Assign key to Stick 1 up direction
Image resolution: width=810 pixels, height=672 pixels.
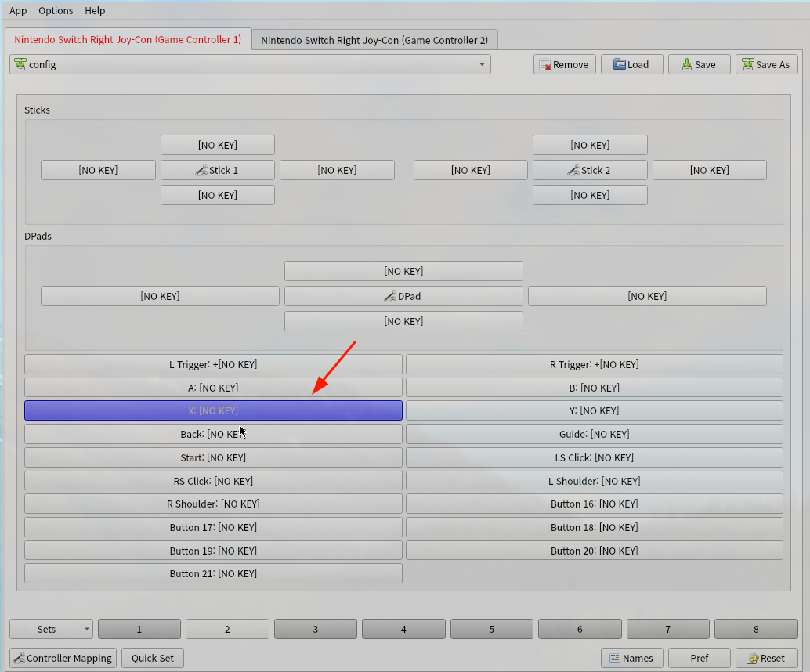coord(218,145)
